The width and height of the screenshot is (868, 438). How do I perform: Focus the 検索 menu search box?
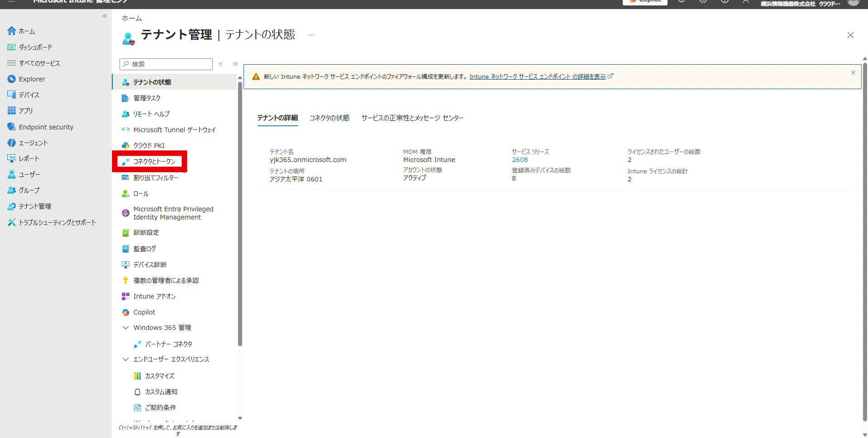click(x=166, y=64)
